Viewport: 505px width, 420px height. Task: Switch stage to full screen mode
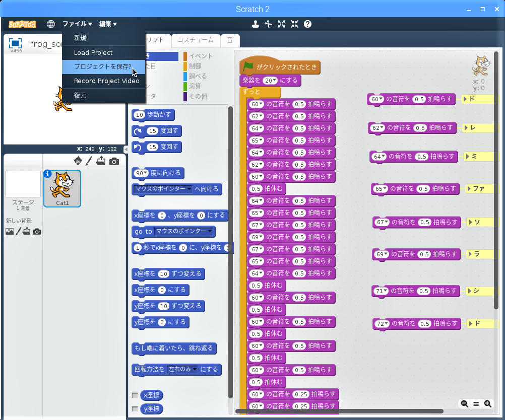(15, 43)
